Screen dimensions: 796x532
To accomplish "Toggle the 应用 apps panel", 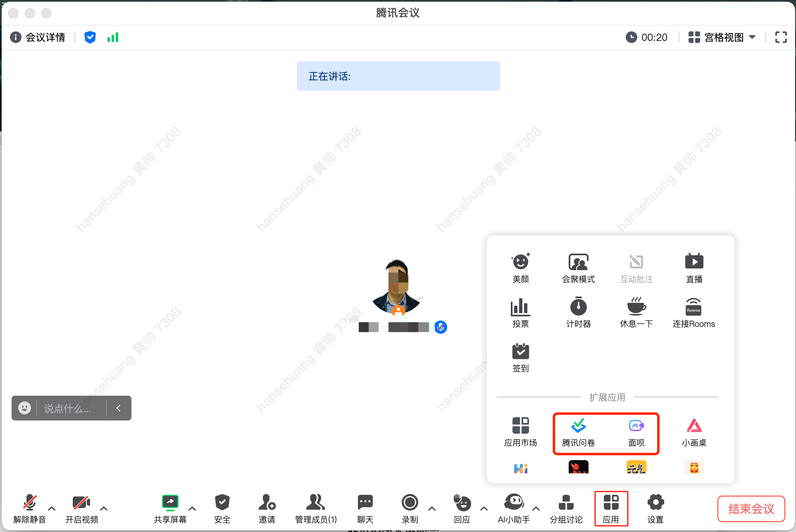I will (611, 509).
